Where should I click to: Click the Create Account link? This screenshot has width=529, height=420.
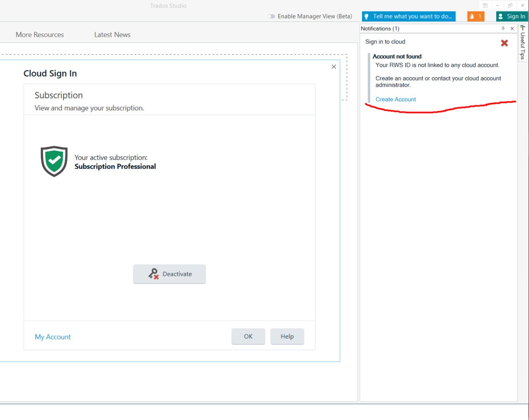click(x=395, y=99)
